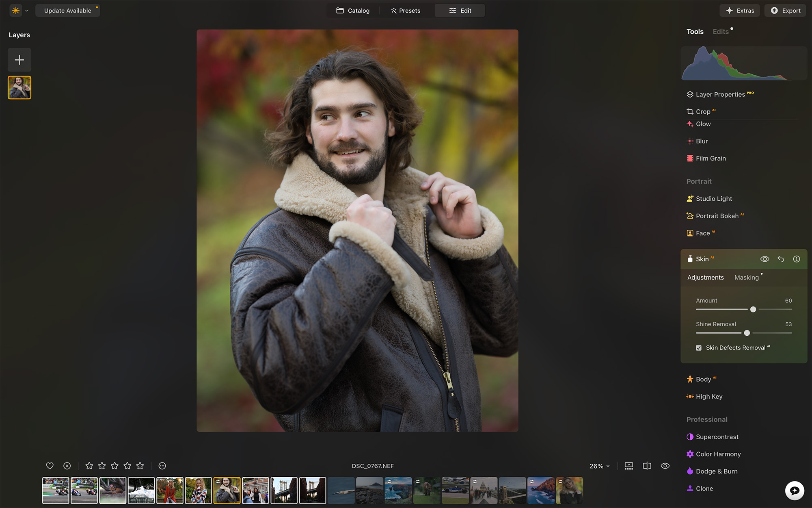The width and height of the screenshot is (812, 508).
Task: Open the ellipsis menu beside the star ratings
Action: pyautogui.click(x=162, y=466)
